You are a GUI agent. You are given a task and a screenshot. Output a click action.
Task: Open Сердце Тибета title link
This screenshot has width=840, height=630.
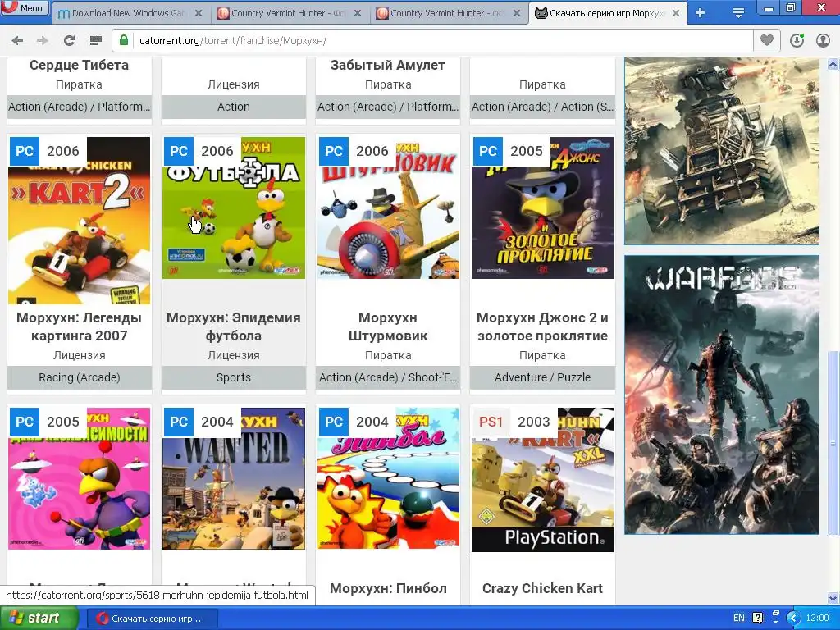(x=80, y=66)
